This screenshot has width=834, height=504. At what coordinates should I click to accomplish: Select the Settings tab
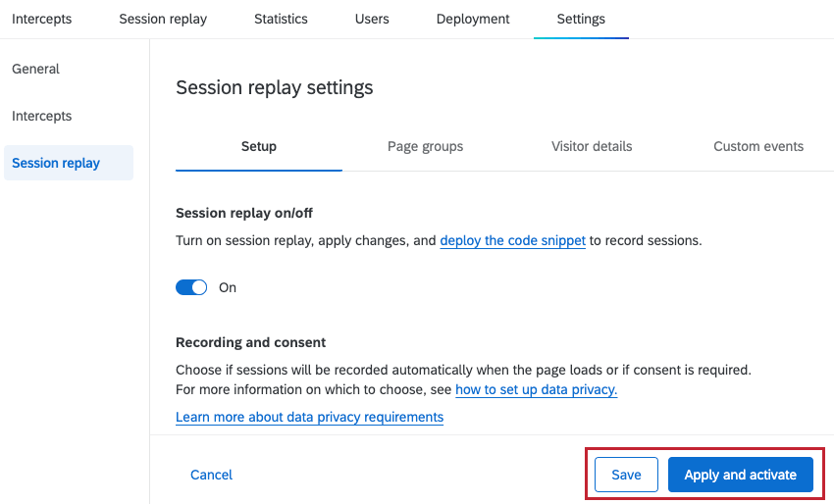[581, 20]
